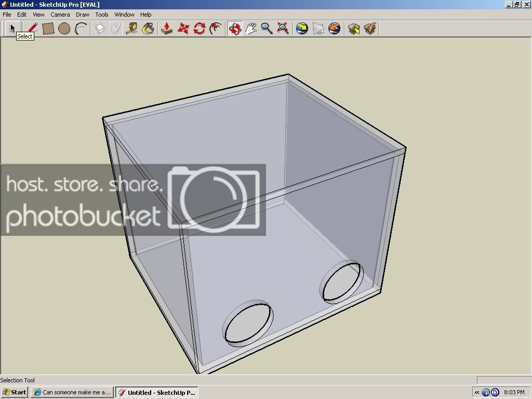The image size is (532, 399).
Task: Select the Offset tool
Action: pyautogui.click(x=216, y=29)
